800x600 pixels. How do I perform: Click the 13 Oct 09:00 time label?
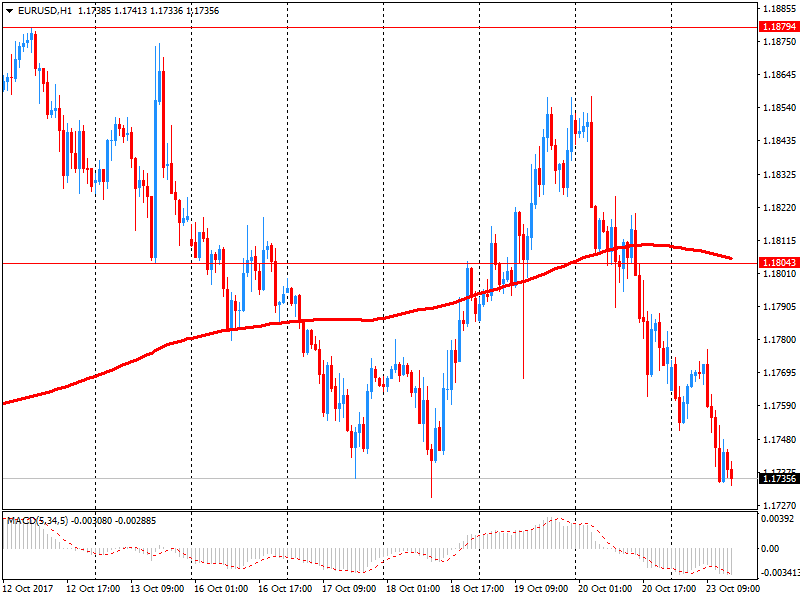click(x=157, y=589)
